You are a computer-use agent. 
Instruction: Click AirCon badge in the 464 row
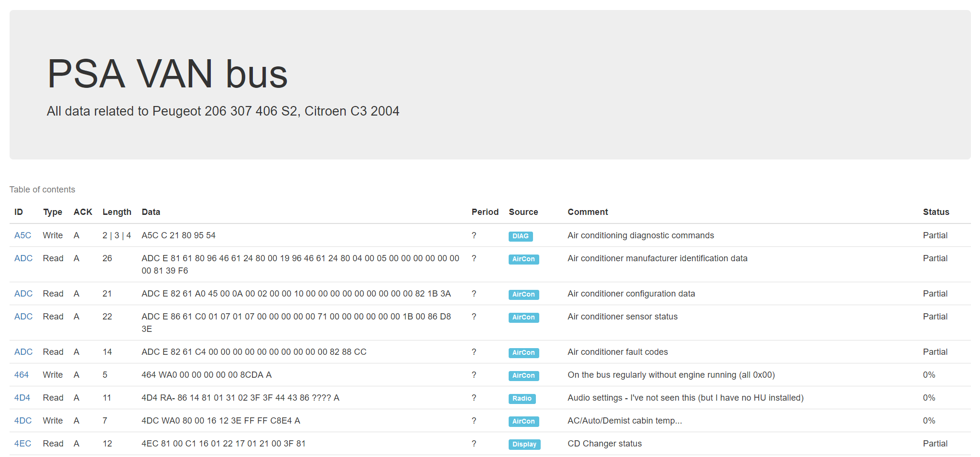(523, 375)
